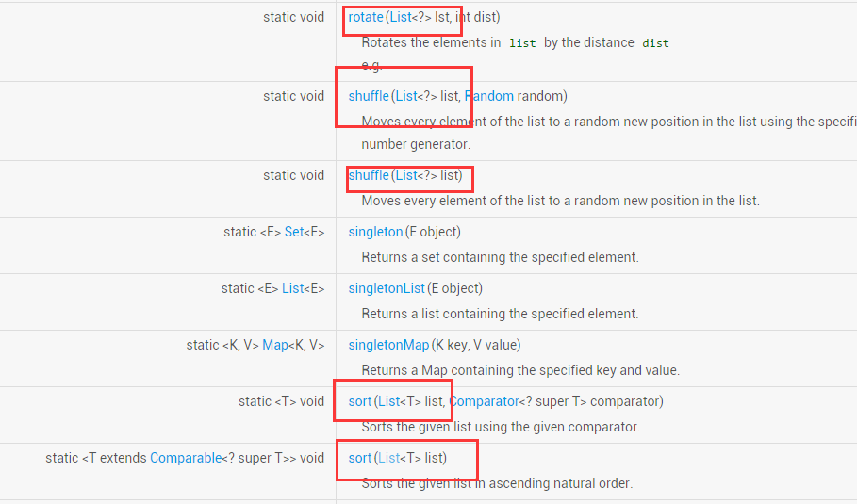Open the shuffle method taking a Random parameter

coord(369,96)
